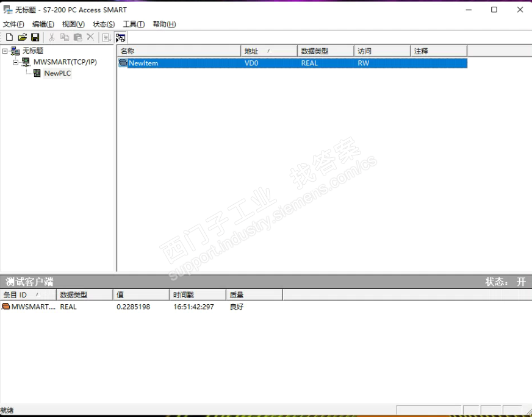Sort by the 质量 column header

[x=254, y=295]
